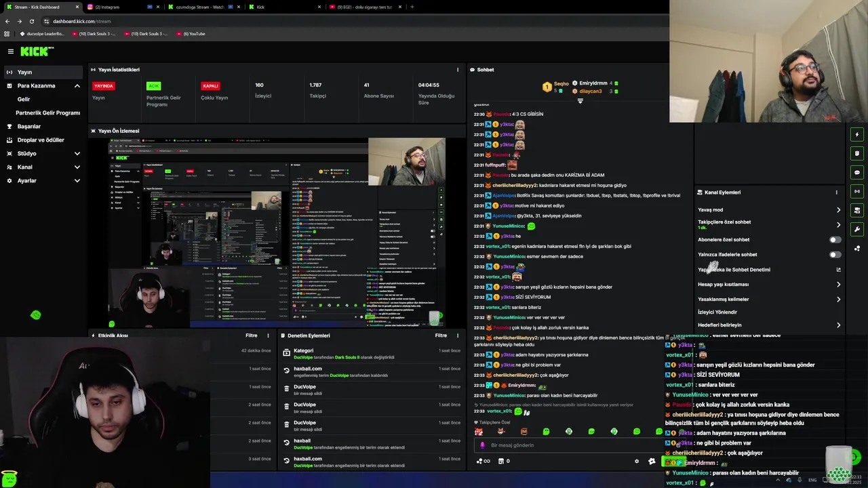Open a new browser tab with plus button

point(412,7)
